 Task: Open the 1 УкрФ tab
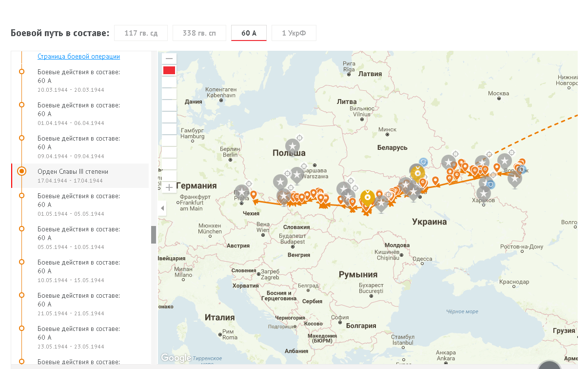coord(294,33)
